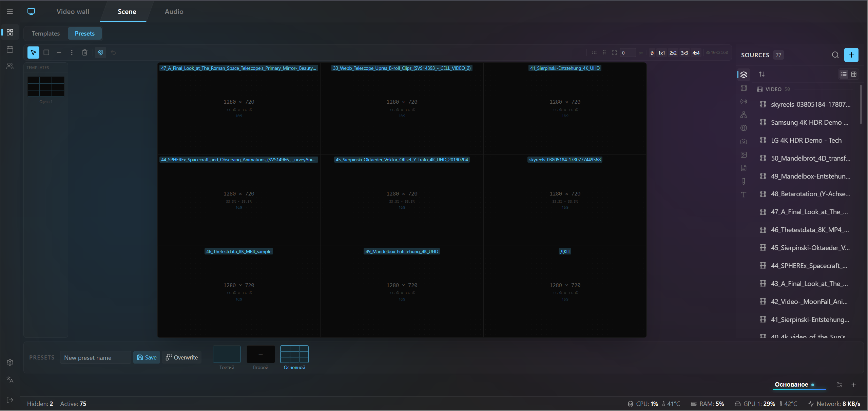The width and height of the screenshot is (868, 411).
Task: Open the calendar schedule sidebar icon
Action: click(10, 49)
